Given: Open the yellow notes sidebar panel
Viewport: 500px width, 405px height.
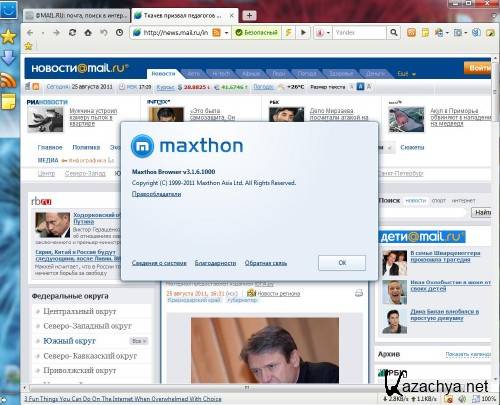Looking at the screenshot, I should 8,102.
